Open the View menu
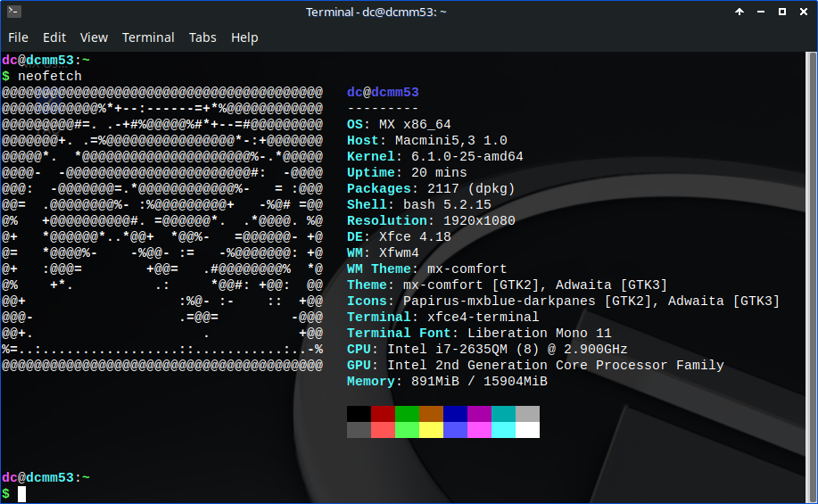The height and width of the screenshot is (504, 818). pyautogui.click(x=94, y=37)
